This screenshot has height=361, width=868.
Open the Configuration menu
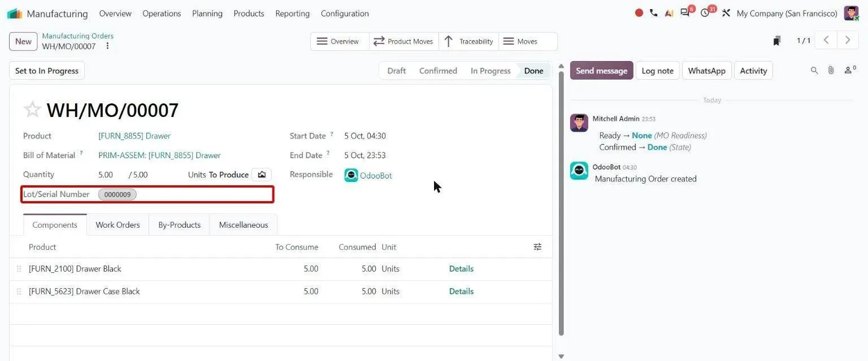coord(345,14)
